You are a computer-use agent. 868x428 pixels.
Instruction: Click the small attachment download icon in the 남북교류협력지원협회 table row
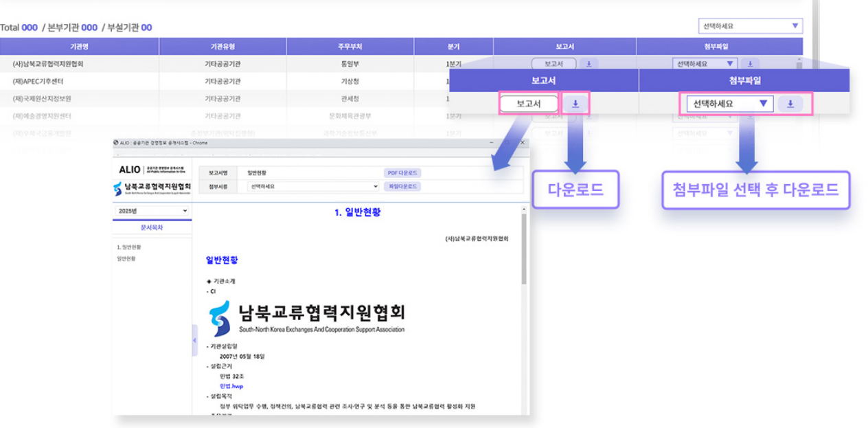750,64
